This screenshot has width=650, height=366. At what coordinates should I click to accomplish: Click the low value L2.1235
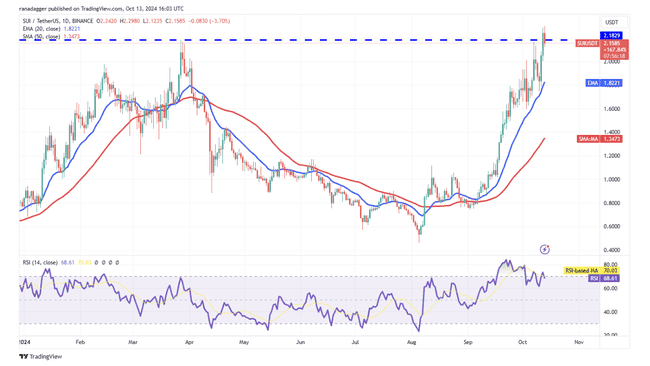(153, 21)
